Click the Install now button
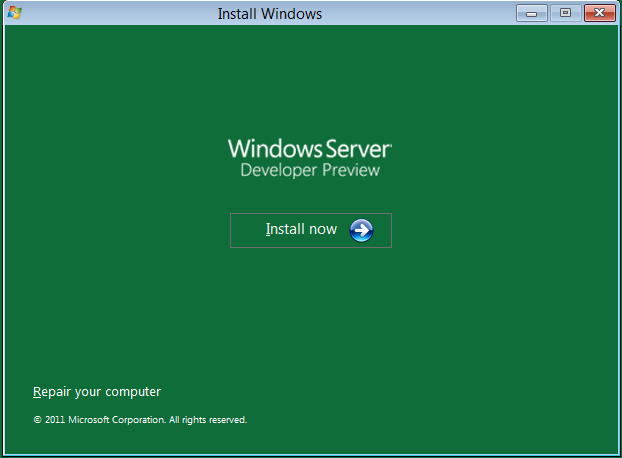This screenshot has width=622, height=458. pyautogui.click(x=311, y=230)
